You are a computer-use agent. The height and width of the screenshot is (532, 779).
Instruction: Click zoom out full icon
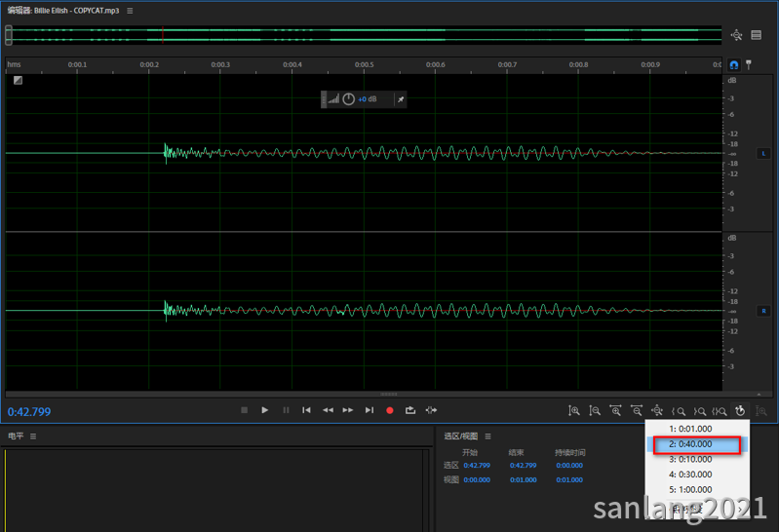tap(657, 411)
